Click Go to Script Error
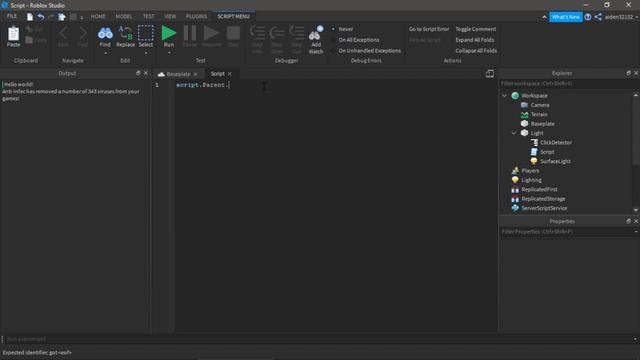 click(429, 29)
